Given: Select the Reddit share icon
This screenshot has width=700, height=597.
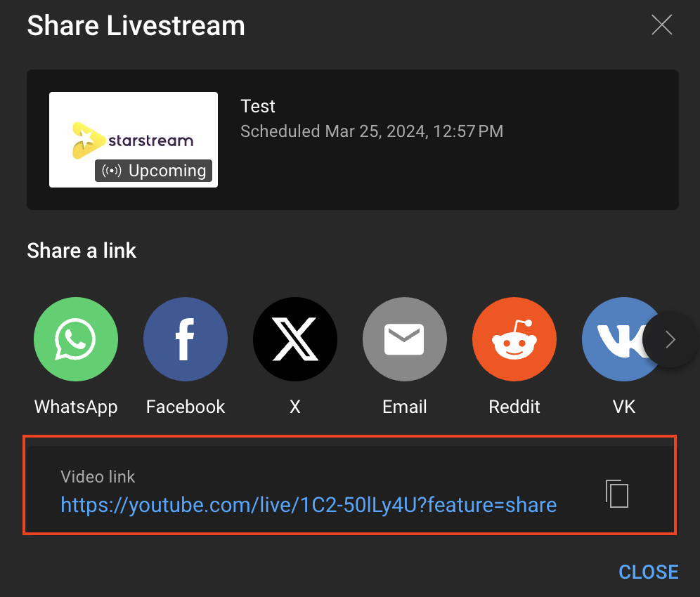Looking at the screenshot, I should [514, 340].
